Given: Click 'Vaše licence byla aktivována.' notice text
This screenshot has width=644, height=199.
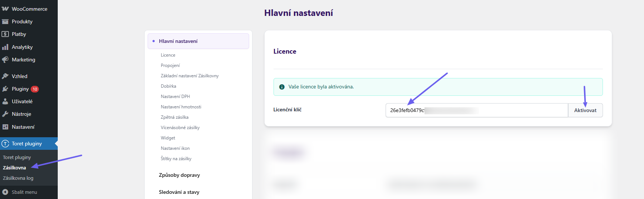Looking at the screenshot, I should [x=321, y=87].
